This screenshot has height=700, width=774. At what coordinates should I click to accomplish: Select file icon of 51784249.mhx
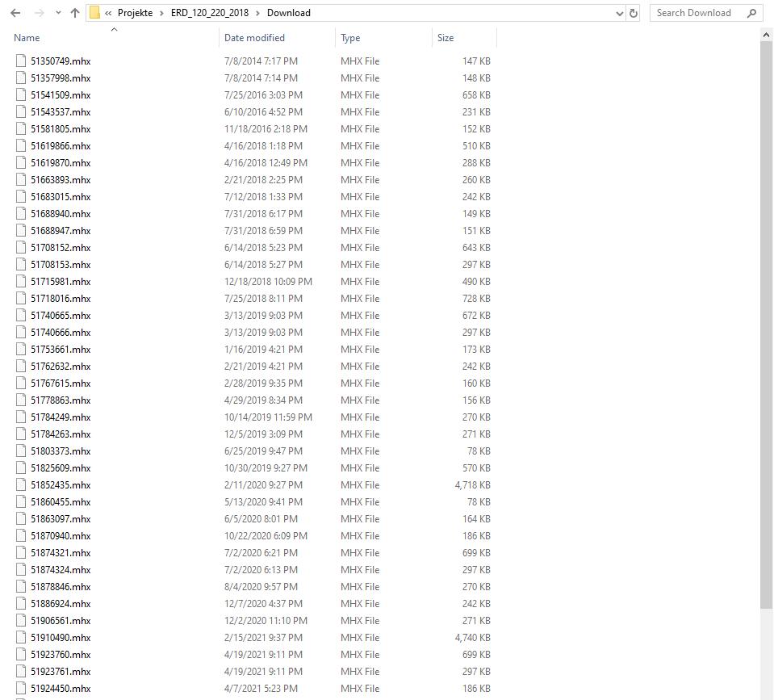point(21,417)
